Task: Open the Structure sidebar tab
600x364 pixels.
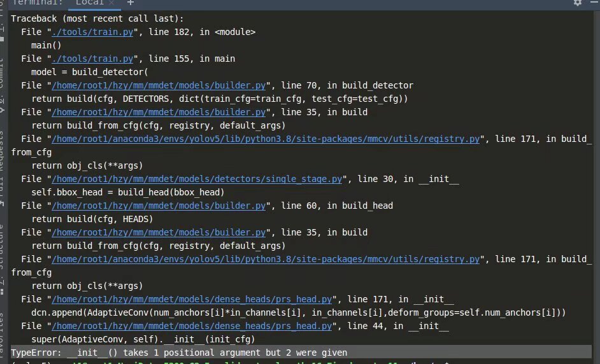Action: [2, 247]
